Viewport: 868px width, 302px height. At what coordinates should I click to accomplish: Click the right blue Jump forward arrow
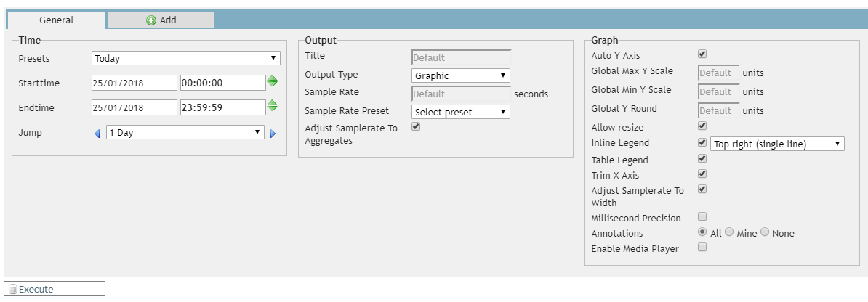point(273,134)
